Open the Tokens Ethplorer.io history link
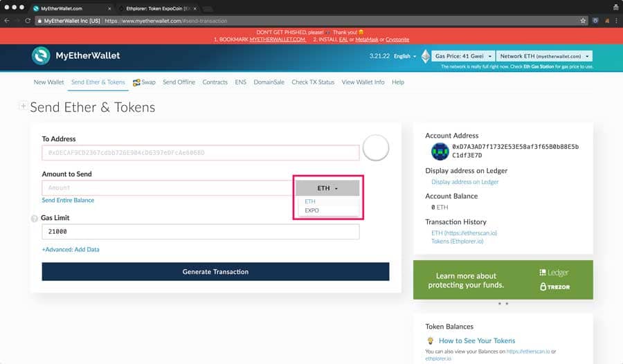The image size is (623, 364). [x=458, y=242]
